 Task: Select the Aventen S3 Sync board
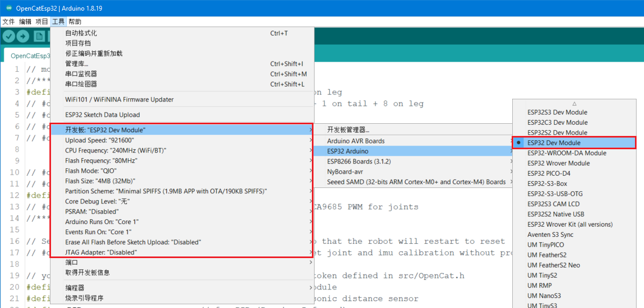click(574, 235)
